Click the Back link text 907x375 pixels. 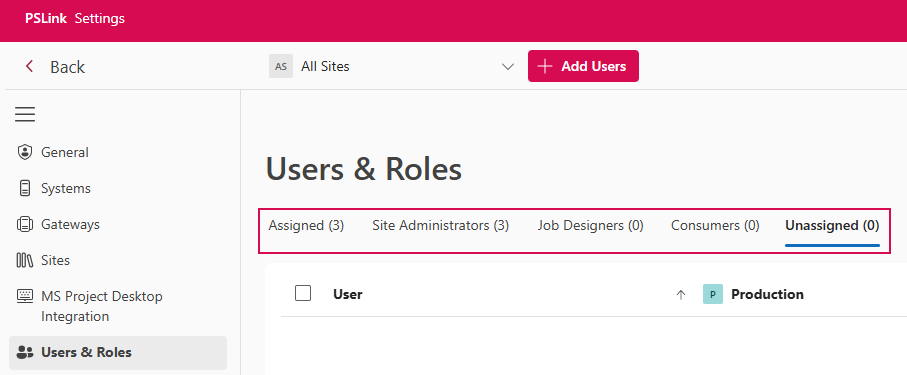tap(68, 67)
